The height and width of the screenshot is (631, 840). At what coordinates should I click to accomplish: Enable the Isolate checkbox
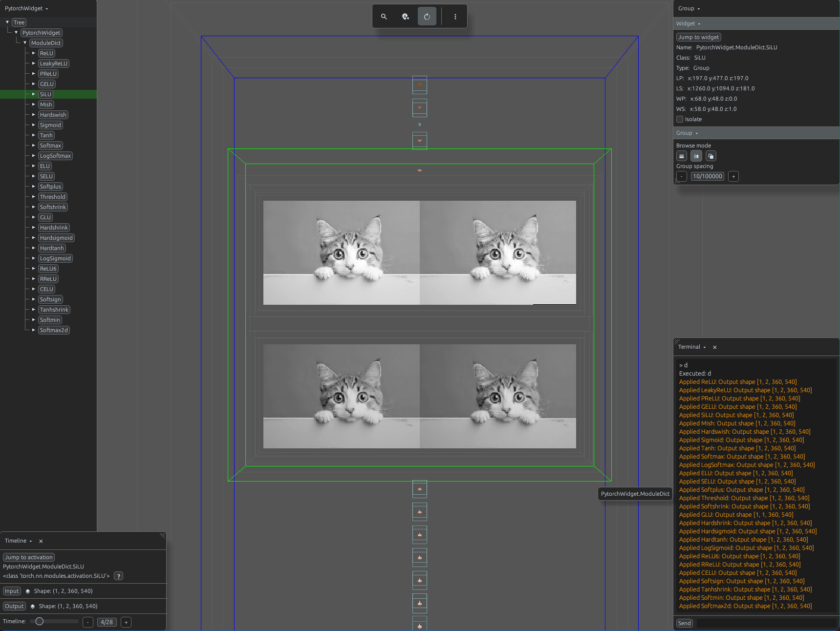coord(680,119)
